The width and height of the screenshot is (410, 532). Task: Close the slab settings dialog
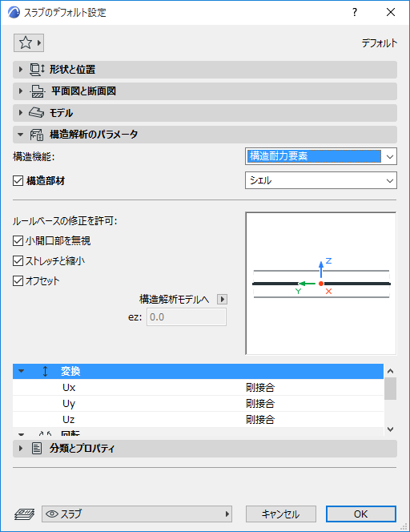click(x=391, y=13)
